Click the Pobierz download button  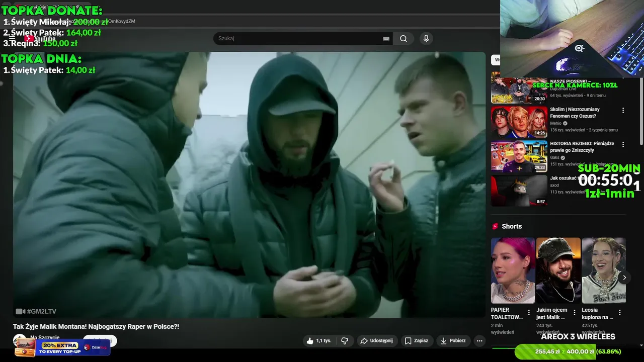(x=453, y=341)
